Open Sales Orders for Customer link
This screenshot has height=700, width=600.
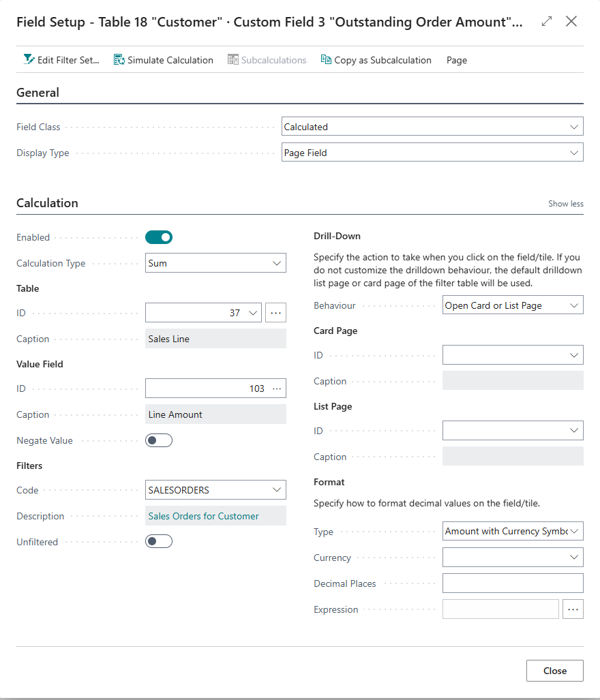(x=203, y=515)
